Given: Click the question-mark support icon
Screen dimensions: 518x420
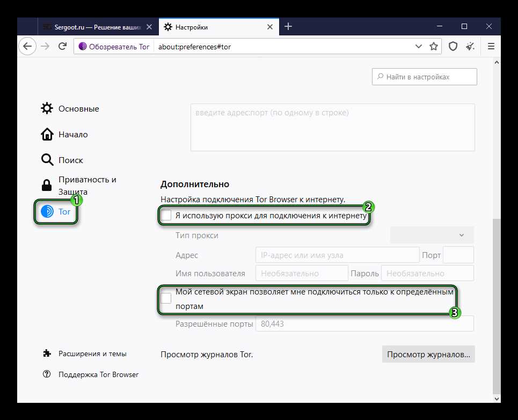Looking at the screenshot, I should coord(47,374).
